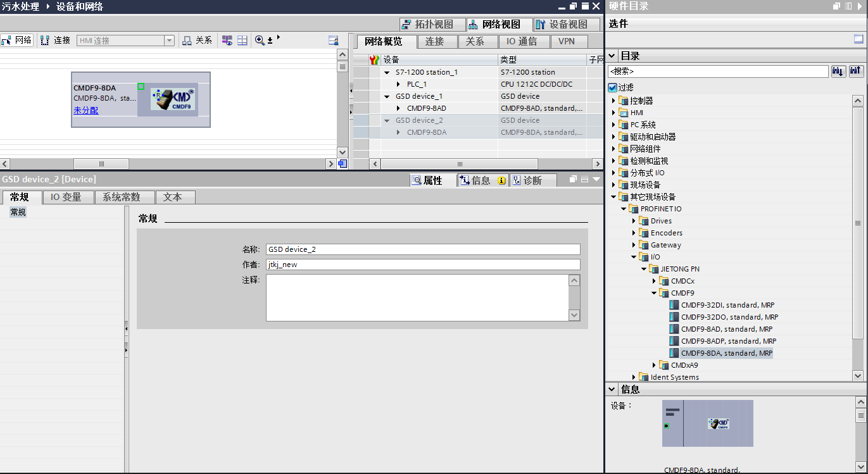Click the 未分配 link on CMDF9-8DA device
This screenshot has width=868, height=474.
(85, 110)
